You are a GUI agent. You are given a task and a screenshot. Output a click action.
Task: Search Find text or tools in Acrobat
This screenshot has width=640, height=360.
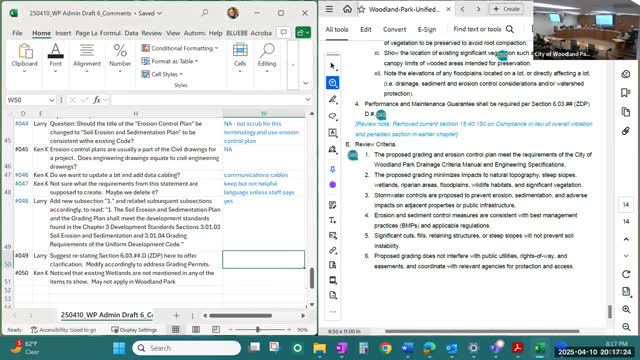[483, 29]
